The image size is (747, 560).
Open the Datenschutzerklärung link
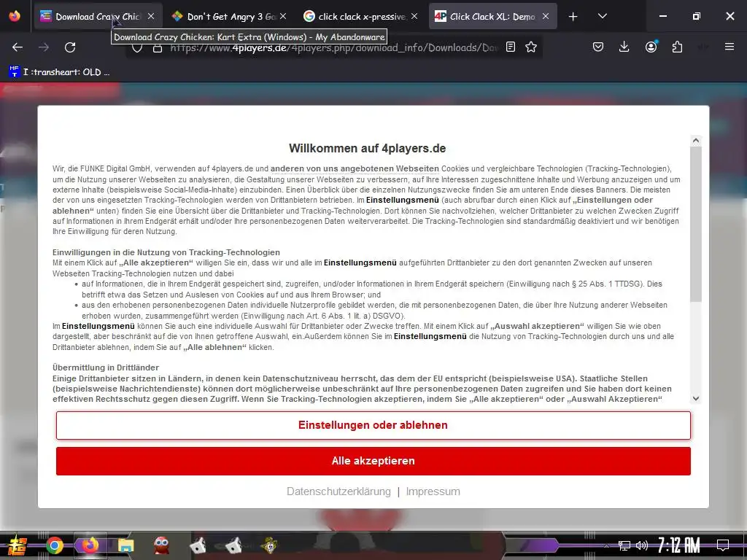pyautogui.click(x=338, y=491)
